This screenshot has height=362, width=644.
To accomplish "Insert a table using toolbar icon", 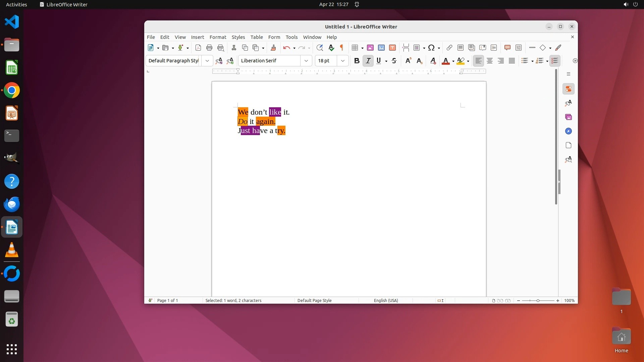I will tap(355, 48).
